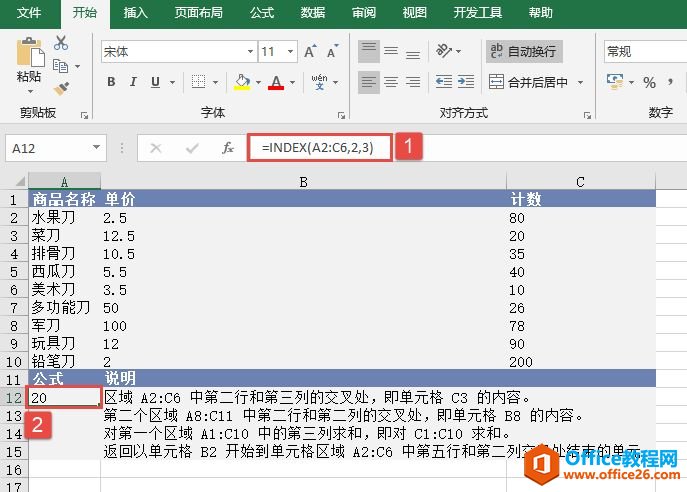Image resolution: width=687 pixels, height=492 pixels.
Task: Click the accounting number format icon
Action: click(x=615, y=81)
